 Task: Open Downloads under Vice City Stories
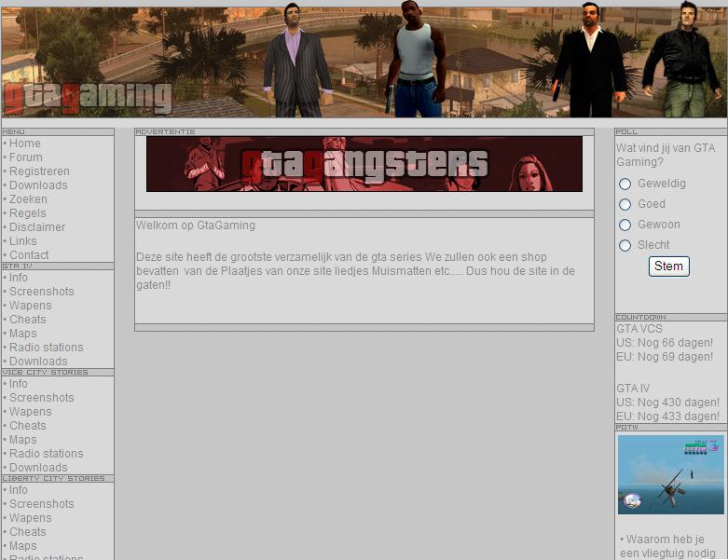click(x=38, y=467)
